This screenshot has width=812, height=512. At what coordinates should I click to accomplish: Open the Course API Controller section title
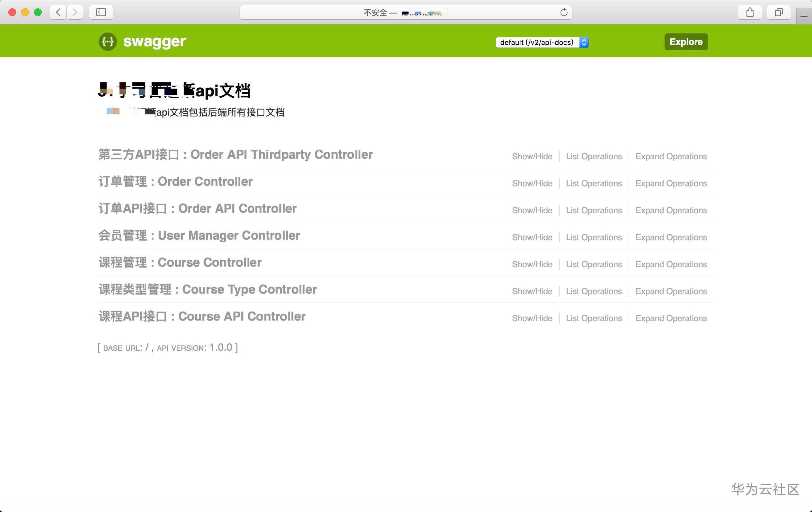[x=202, y=316]
